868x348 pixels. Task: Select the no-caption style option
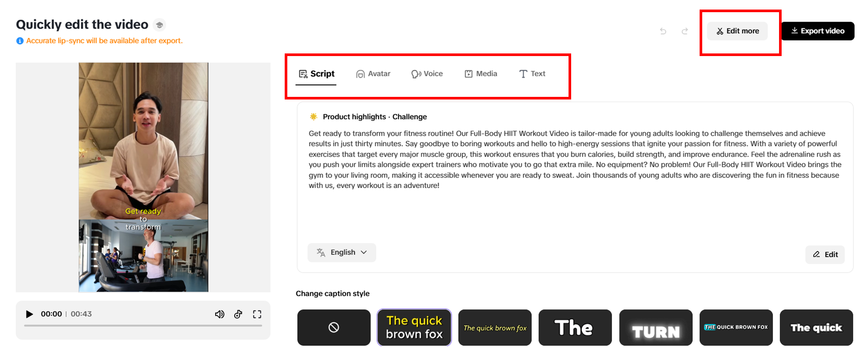coord(334,328)
